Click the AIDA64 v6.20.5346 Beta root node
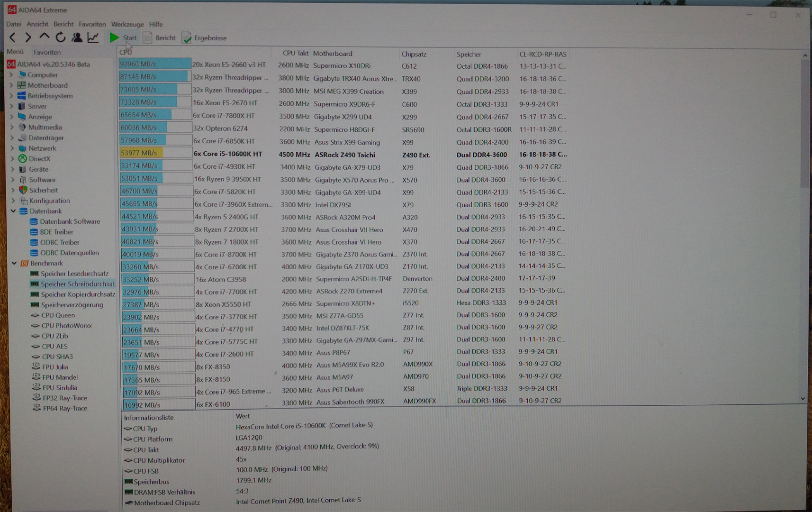This screenshot has height=512, width=812. 53,64
